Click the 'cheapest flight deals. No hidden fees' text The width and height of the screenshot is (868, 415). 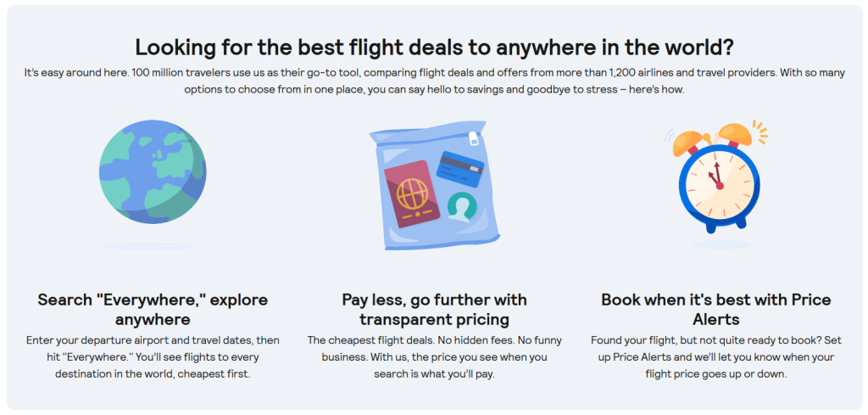click(434, 356)
